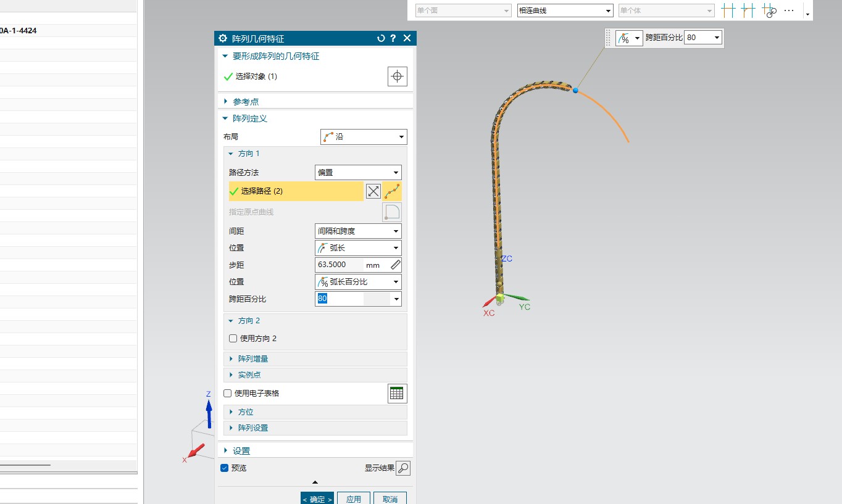Click the 0A-1-4424 row in left panel
The image size is (842, 504).
point(68,30)
